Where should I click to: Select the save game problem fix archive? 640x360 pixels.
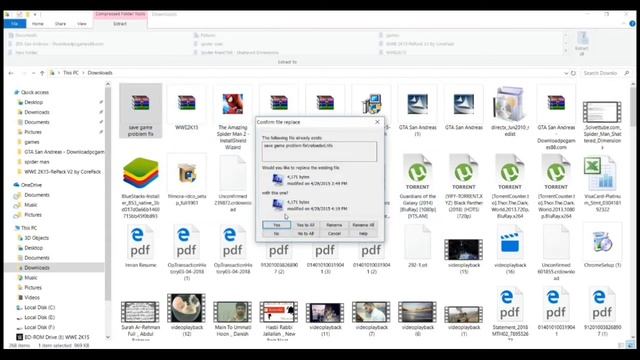[x=140, y=111]
